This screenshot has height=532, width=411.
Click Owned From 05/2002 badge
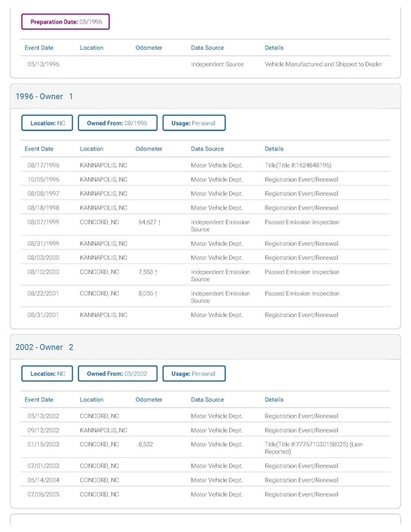point(118,373)
